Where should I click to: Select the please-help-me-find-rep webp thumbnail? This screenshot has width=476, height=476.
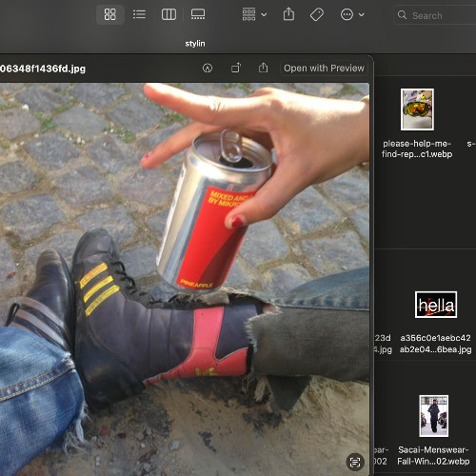click(x=417, y=109)
